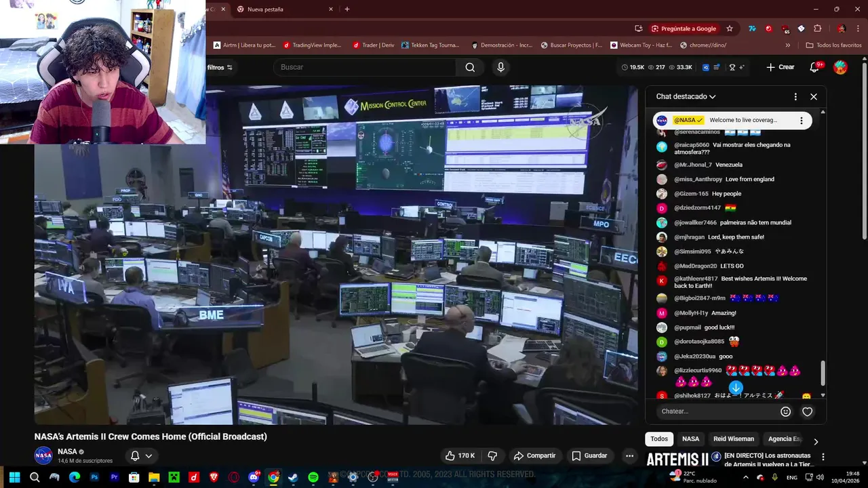The image size is (868, 488).
Task: Open options for Artemis II recommended video
Action: (x=823, y=457)
